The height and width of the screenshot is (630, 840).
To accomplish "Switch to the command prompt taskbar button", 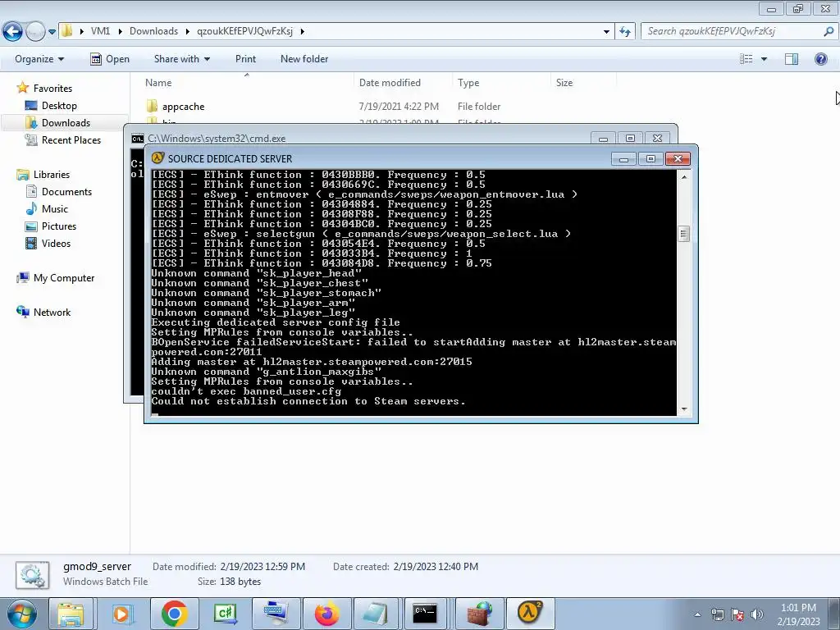I will [426, 614].
